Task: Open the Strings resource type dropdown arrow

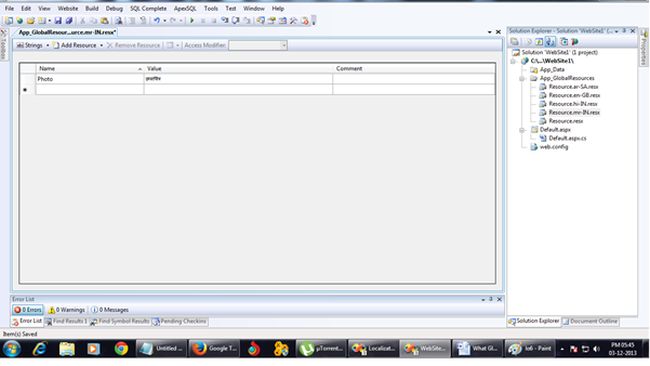Action: point(48,45)
